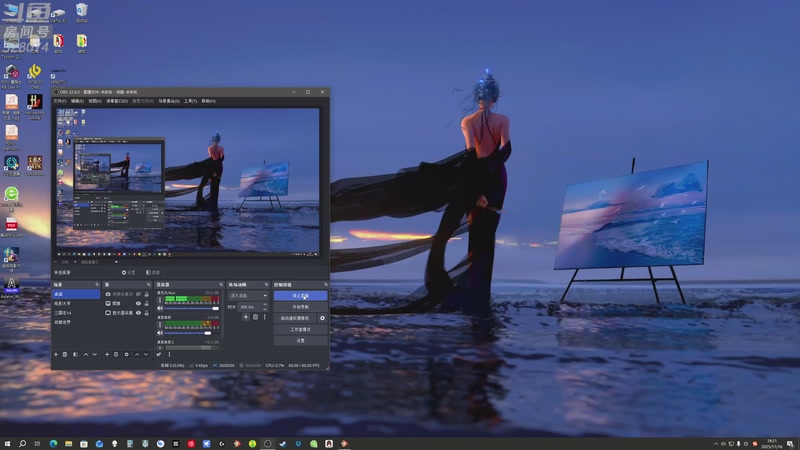Delete the selected source with the trash icon
Screen dimensions: 800x450
click(x=116, y=354)
